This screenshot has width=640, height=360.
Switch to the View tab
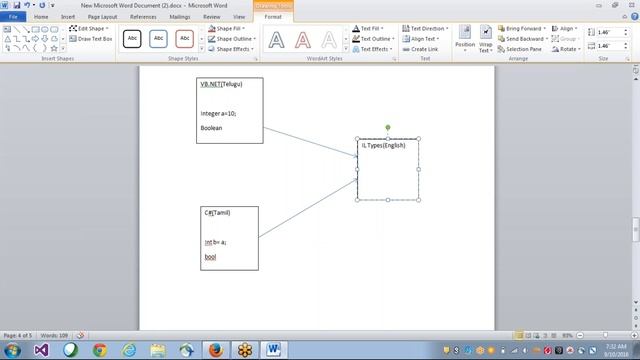pyautogui.click(x=239, y=17)
